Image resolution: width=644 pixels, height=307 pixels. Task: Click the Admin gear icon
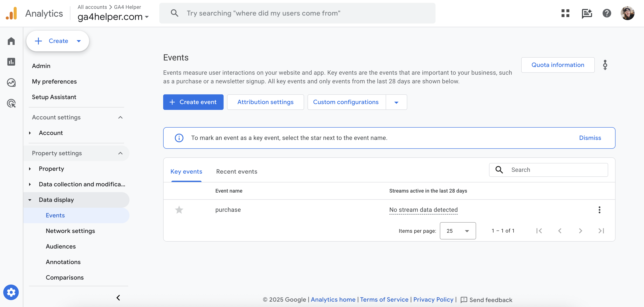[x=11, y=292]
